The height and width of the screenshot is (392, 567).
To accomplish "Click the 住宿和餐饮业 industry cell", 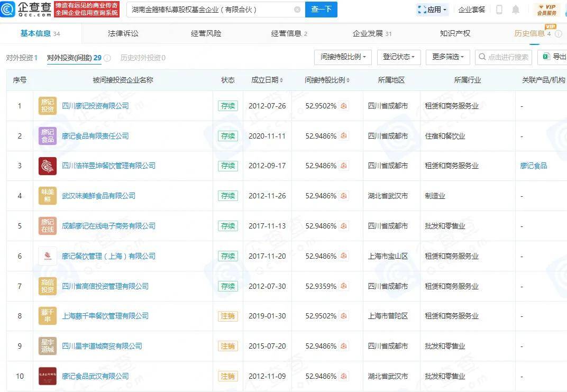I will tap(445, 136).
